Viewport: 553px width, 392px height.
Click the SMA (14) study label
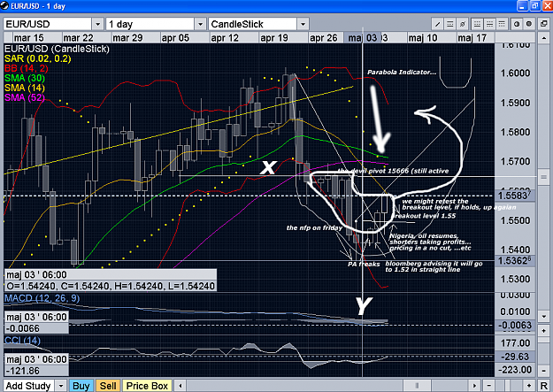coord(25,88)
